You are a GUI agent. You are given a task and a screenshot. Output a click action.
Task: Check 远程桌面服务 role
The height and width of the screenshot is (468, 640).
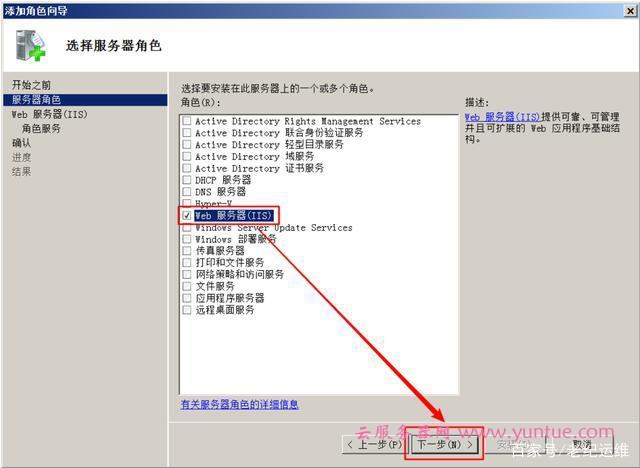pyautogui.click(x=187, y=310)
